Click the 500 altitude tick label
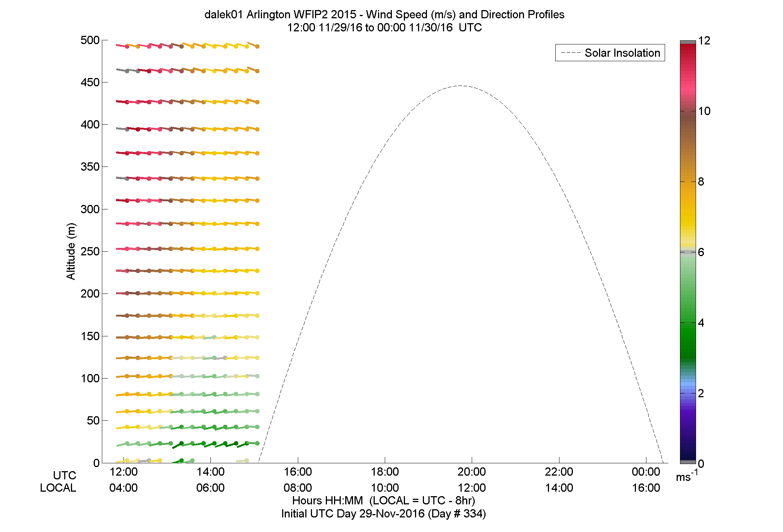Screen dimensions: 783x532 click(x=90, y=40)
